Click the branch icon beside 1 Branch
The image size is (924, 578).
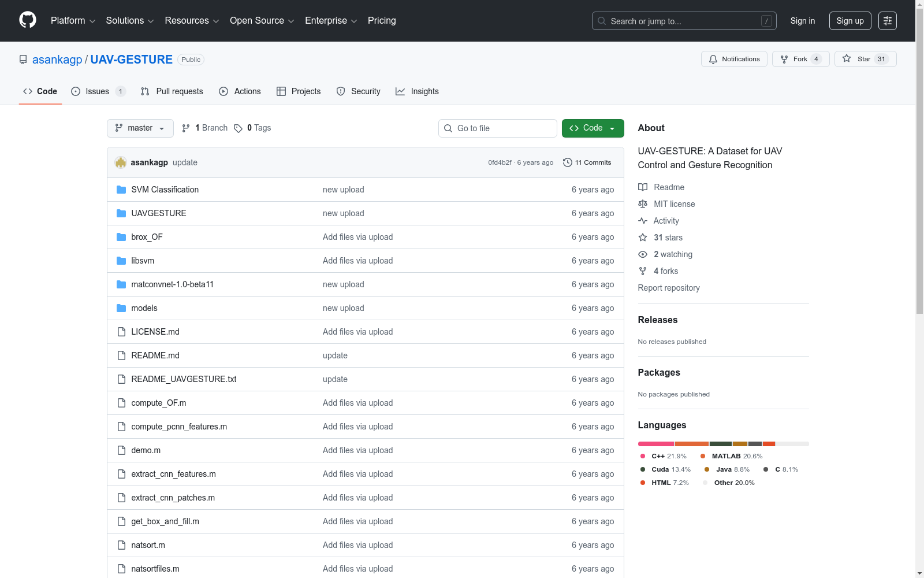pos(186,128)
